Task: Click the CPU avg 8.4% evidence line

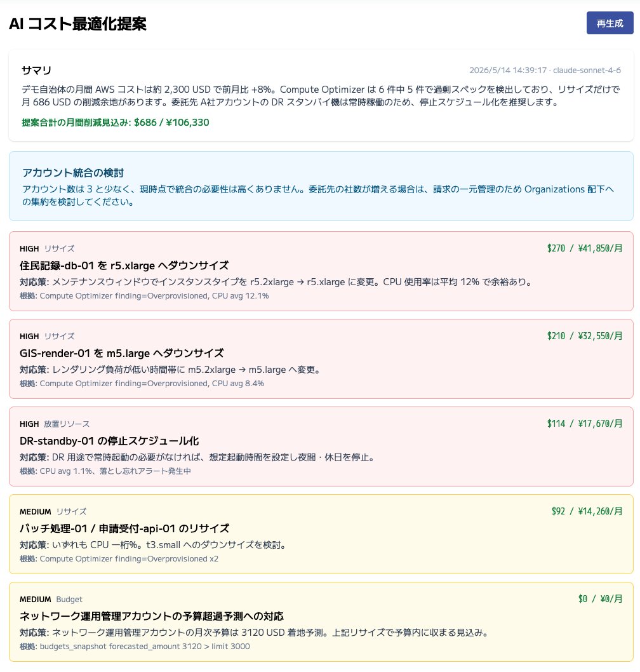Action: point(142,384)
